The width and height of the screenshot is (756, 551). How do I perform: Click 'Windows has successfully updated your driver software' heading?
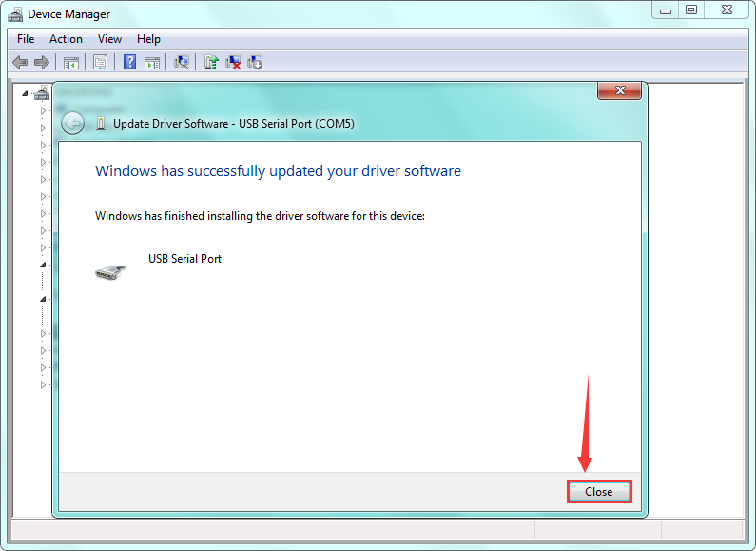(279, 170)
